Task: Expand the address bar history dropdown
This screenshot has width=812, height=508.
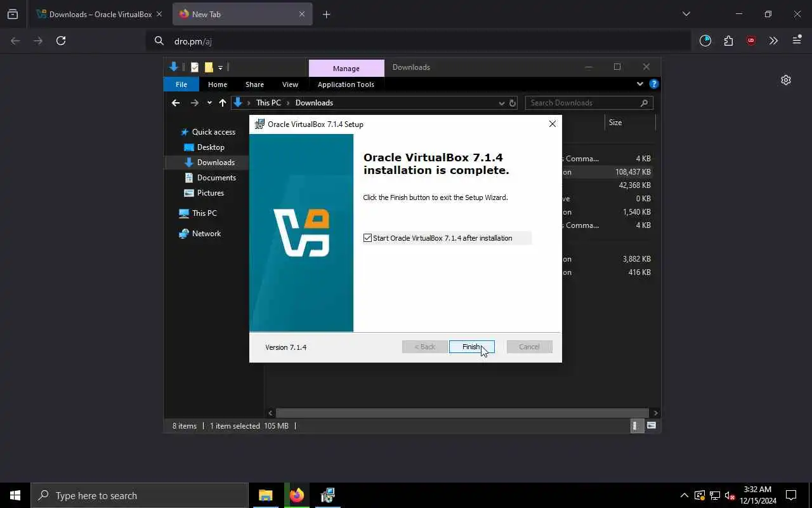Action: tap(501, 103)
